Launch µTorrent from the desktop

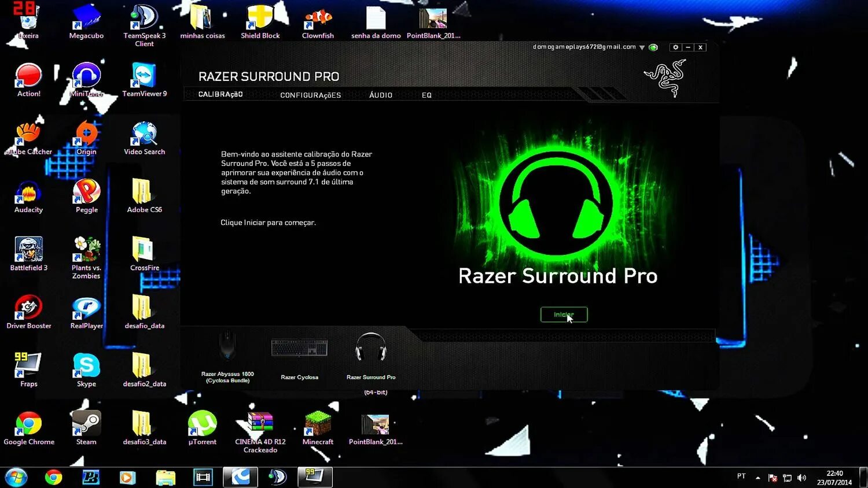[x=202, y=428]
